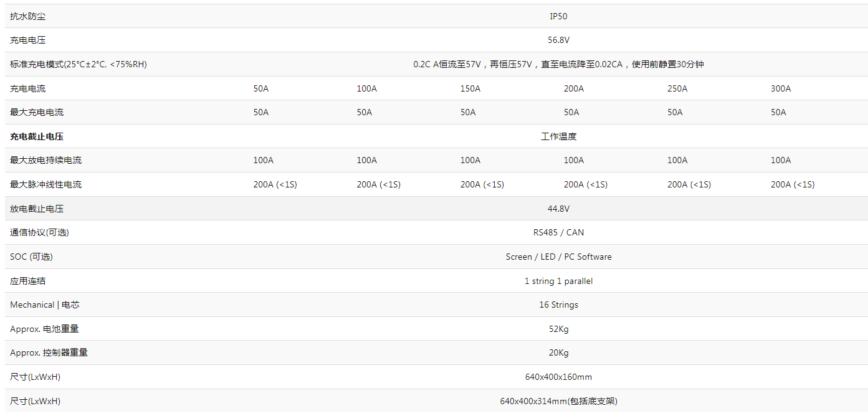The width and height of the screenshot is (868, 416).
Task: Select the 640x400x314mm(包括底支架) dimension value
Action: coord(558,401)
